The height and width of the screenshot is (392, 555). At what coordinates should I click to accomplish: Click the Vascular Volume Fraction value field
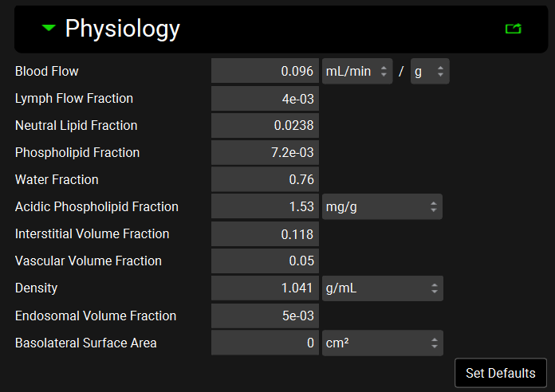click(x=265, y=261)
